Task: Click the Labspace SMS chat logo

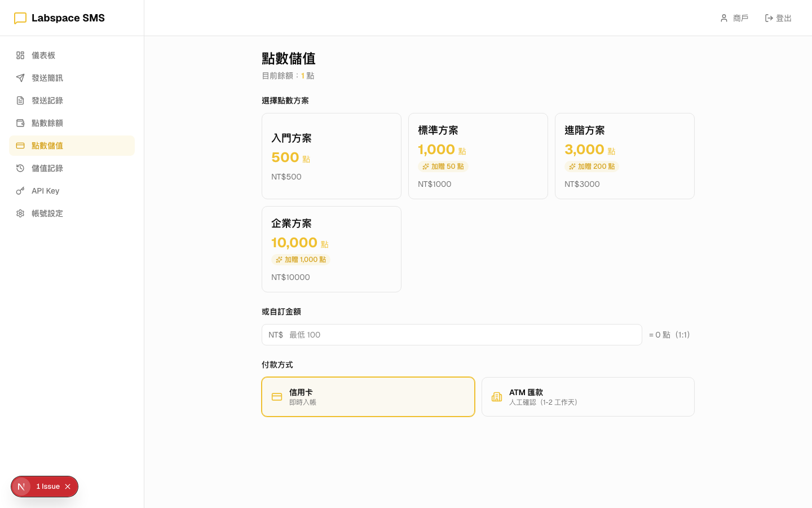Action: pyautogui.click(x=20, y=18)
